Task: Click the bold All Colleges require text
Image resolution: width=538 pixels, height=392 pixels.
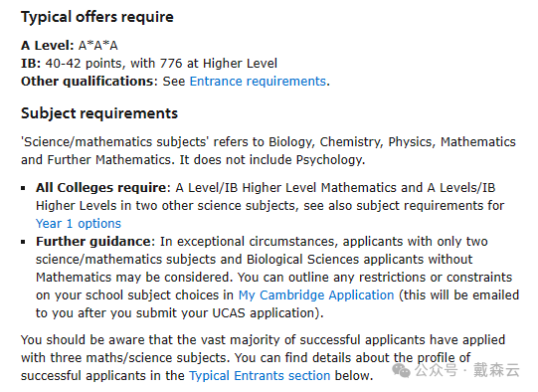Action: tap(103, 188)
